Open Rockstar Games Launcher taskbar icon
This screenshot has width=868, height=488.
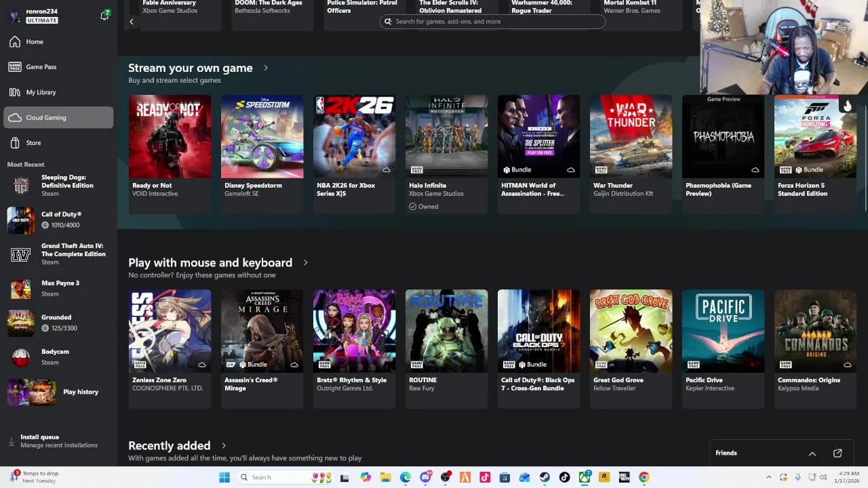pyautogui.click(x=604, y=477)
